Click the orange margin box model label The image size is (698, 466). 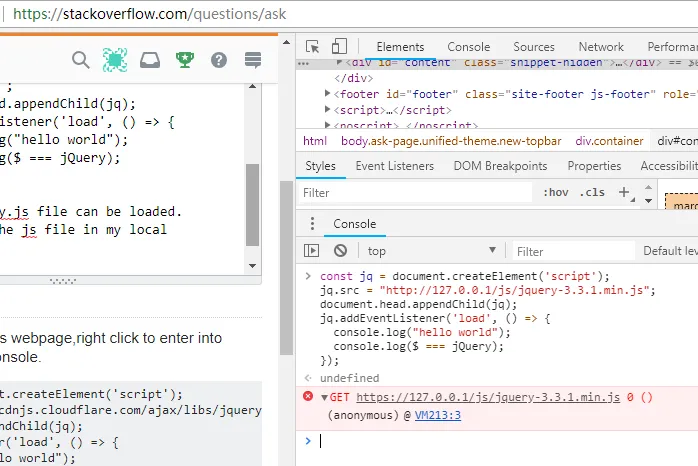(x=686, y=205)
